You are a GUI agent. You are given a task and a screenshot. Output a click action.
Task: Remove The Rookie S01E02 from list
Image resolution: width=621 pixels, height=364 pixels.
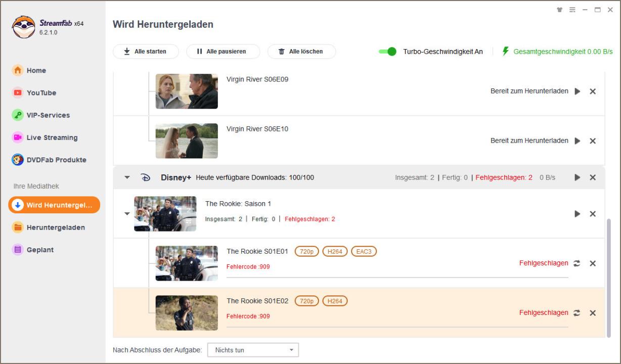[593, 313]
